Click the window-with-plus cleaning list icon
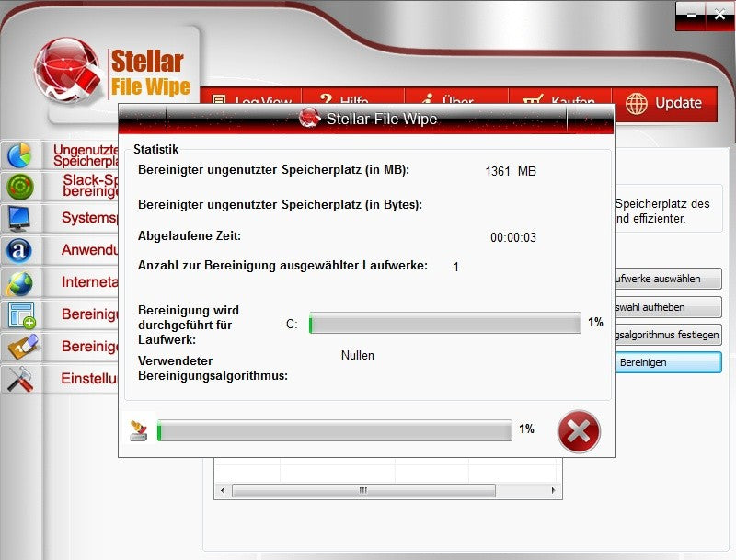 (x=21, y=314)
